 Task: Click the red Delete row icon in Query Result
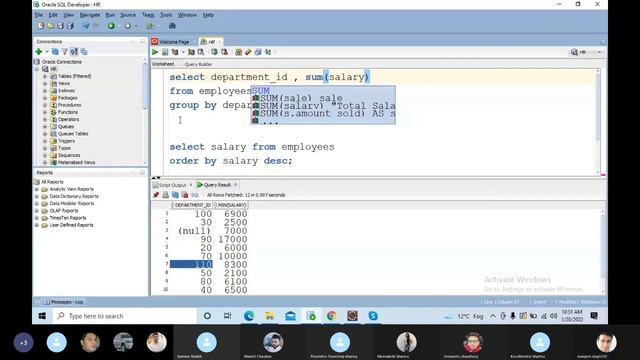coord(184,195)
